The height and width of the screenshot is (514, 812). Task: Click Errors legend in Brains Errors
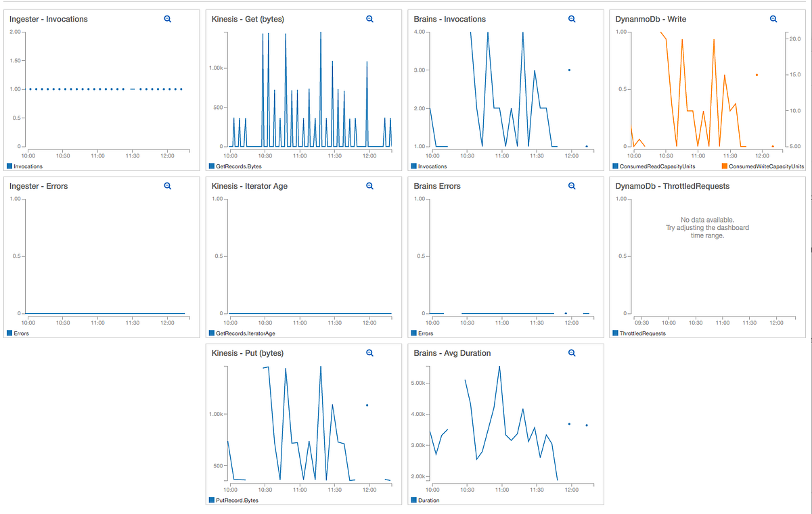(422, 333)
